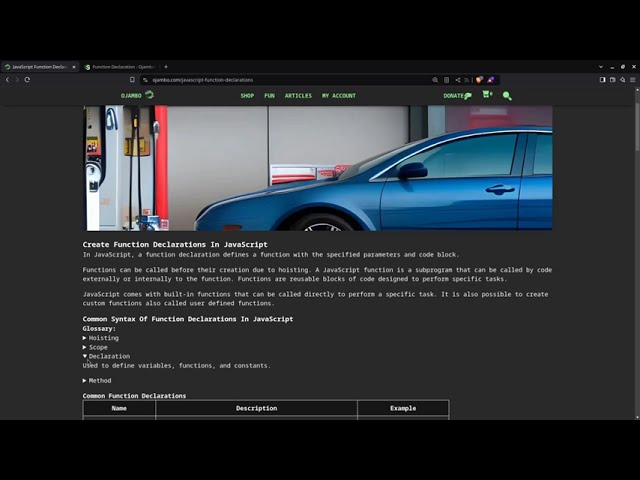Click the OJAMBO site name link
The height and width of the screenshot is (480, 640).
pyautogui.click(x=131, y=96)
